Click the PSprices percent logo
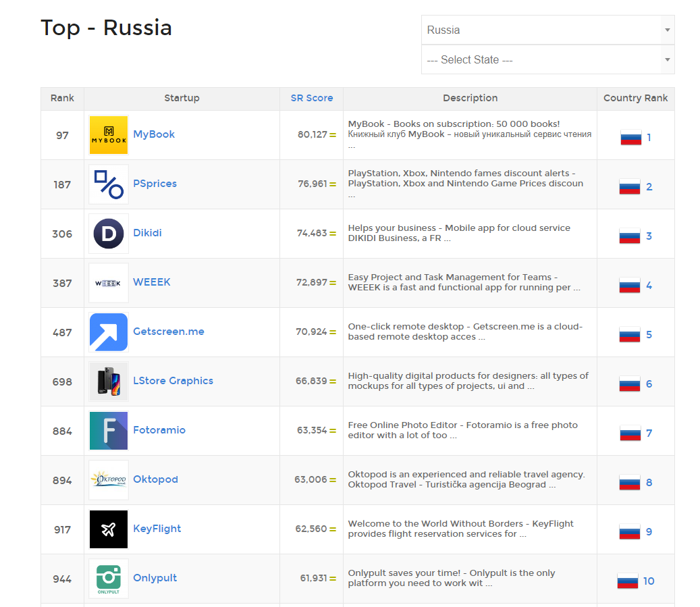Screen dimensions: 700x607 (109, 184)
